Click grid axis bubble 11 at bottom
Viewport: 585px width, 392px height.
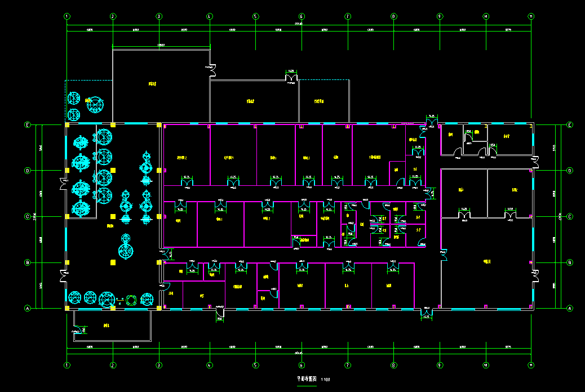point(531,365)
